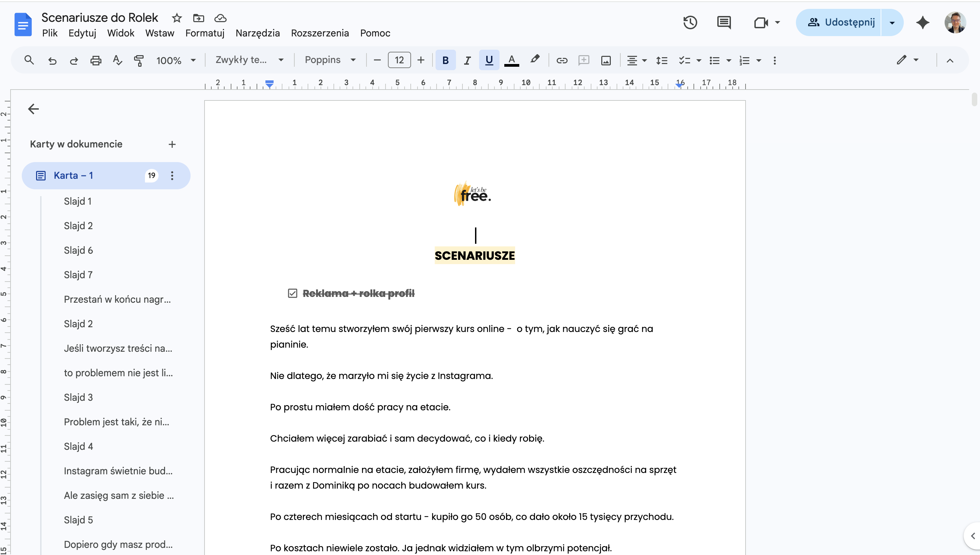Jump to Slajd 6 outline heading

tap(79, 251)
